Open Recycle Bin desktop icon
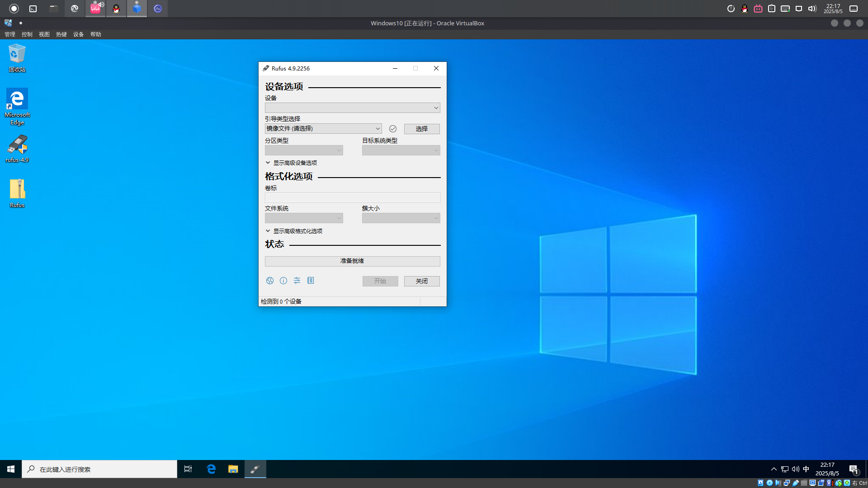The height and width of the screenshot is (488, 868). (17, 58)
